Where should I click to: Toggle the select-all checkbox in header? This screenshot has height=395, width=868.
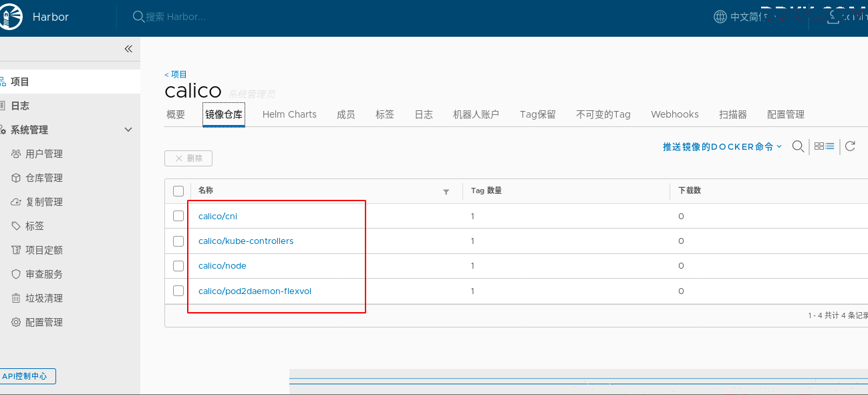pyautogui.click(x=178, y=191)
